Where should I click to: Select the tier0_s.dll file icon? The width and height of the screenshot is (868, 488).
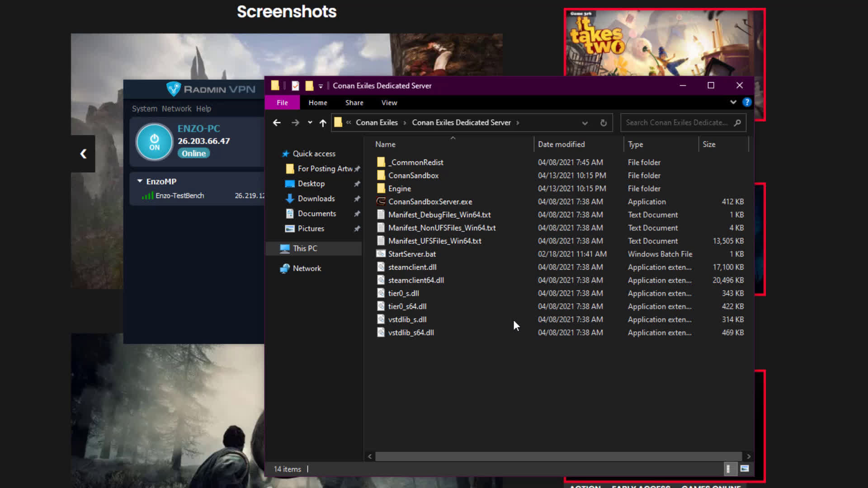coord(381,293)
